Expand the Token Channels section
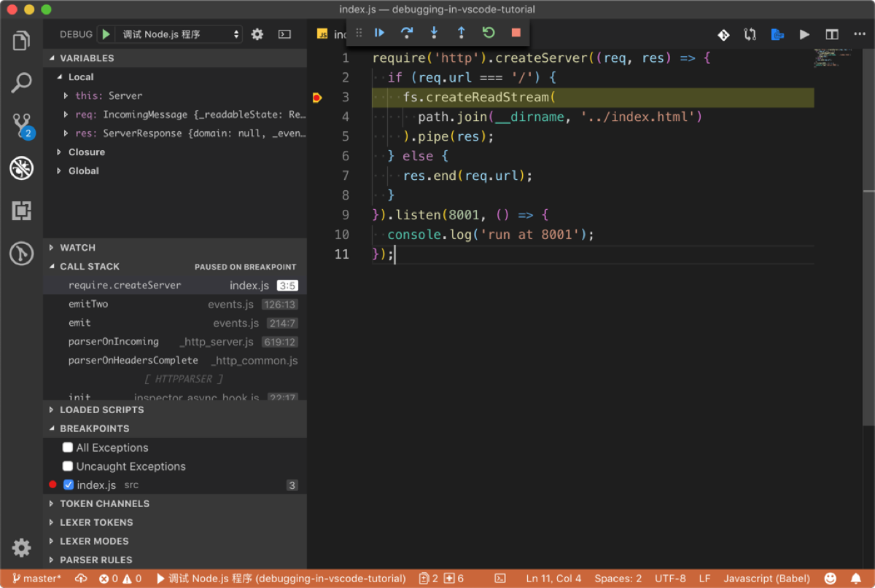The height and width of the screenshot is (588, 875). 104,503
